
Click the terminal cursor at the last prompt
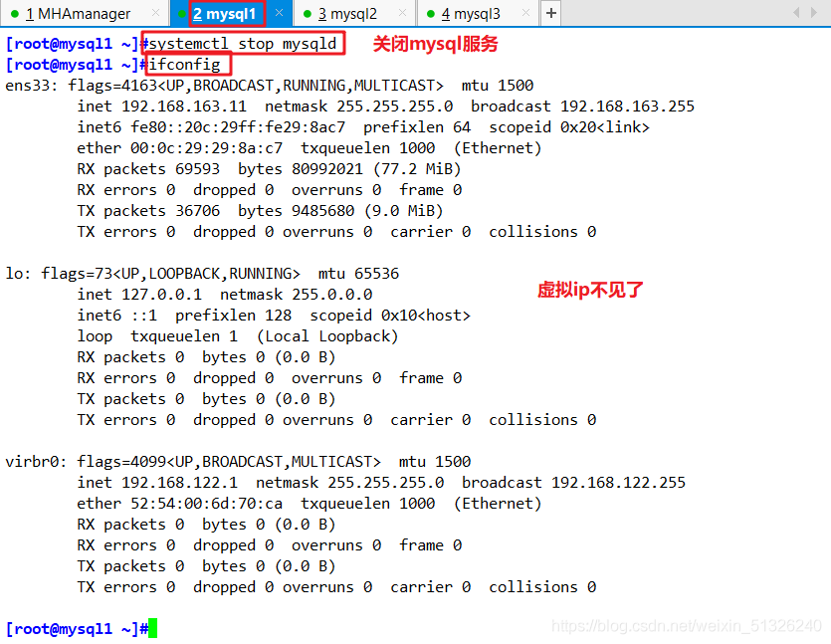(x=152, y=628)
